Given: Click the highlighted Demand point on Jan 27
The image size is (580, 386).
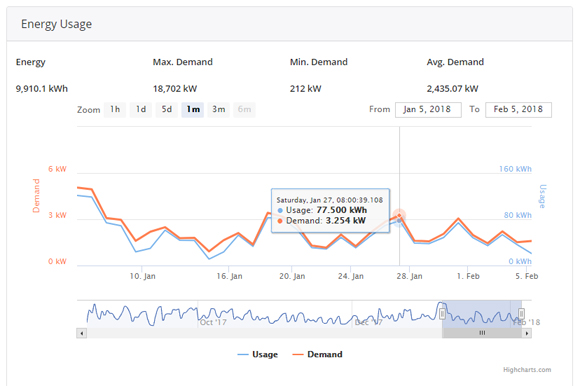Looking at the screenshot, I should tap(399, 215).
